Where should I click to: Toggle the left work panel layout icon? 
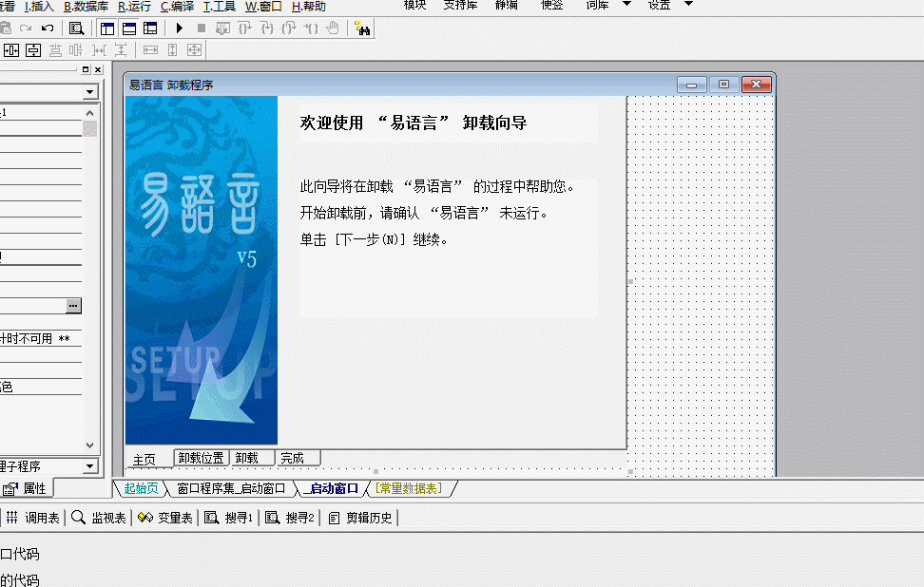click(x=107, y=28)
